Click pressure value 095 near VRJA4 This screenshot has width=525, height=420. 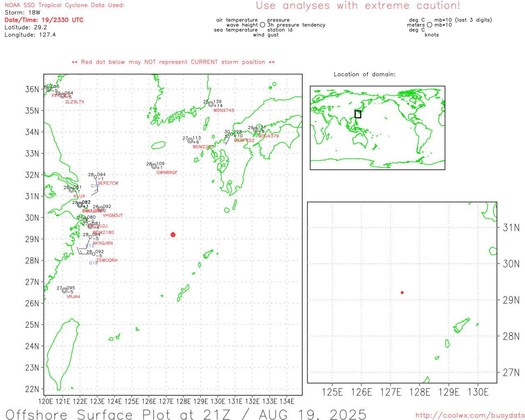[71, 288]
